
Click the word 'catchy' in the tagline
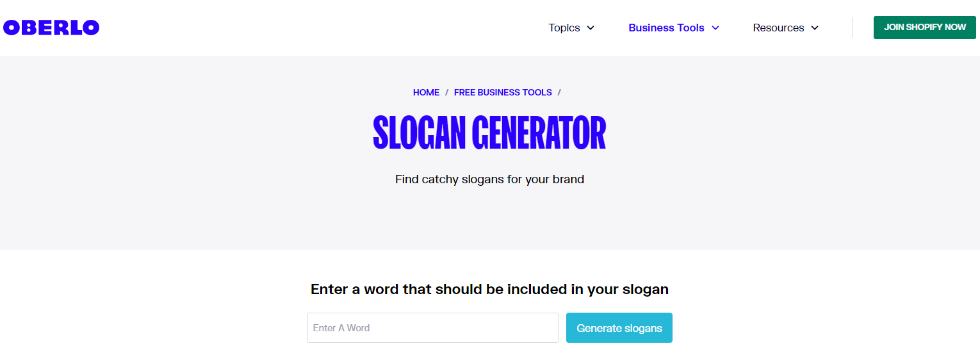tap(440, 179)
